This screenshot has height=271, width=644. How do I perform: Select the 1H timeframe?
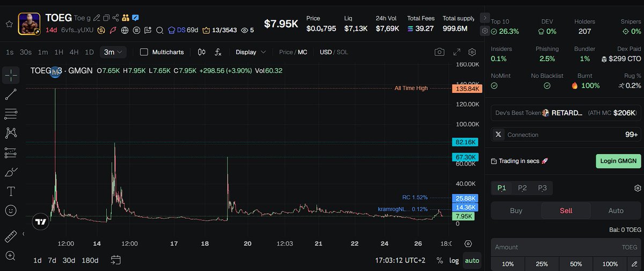[59, 52]
